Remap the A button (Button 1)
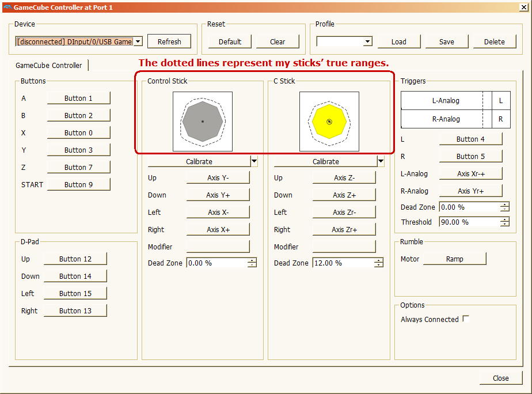532x394 pixels. tap(78, 98)
